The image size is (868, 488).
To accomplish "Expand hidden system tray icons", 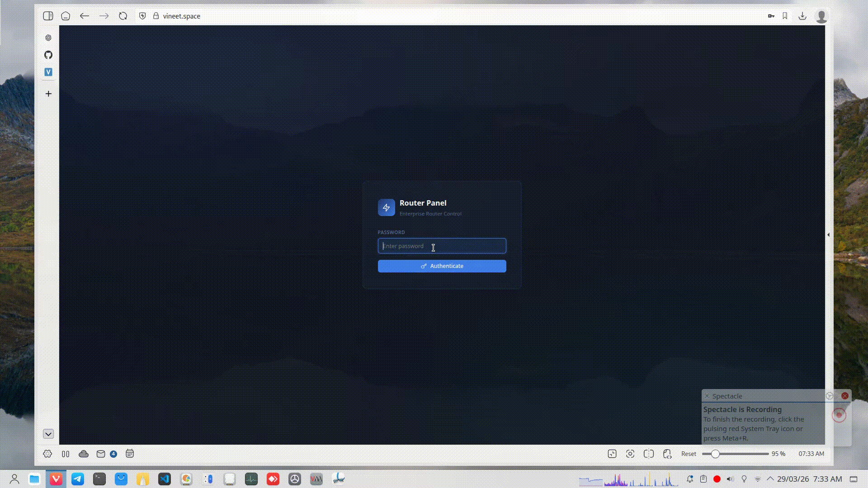I will tap(771, 479).
